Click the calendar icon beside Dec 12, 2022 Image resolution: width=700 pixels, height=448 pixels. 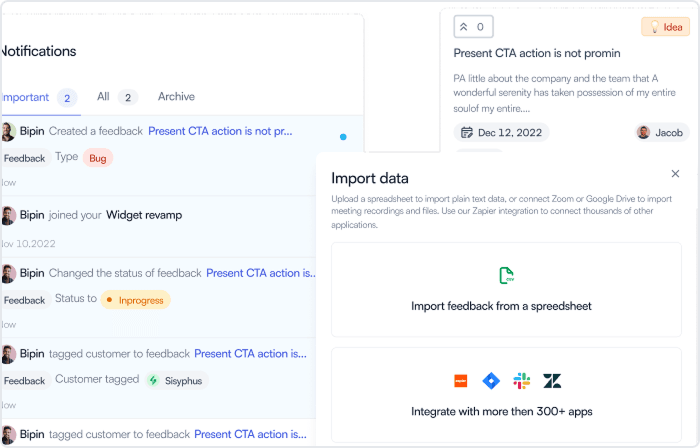[x=467, y=133]
